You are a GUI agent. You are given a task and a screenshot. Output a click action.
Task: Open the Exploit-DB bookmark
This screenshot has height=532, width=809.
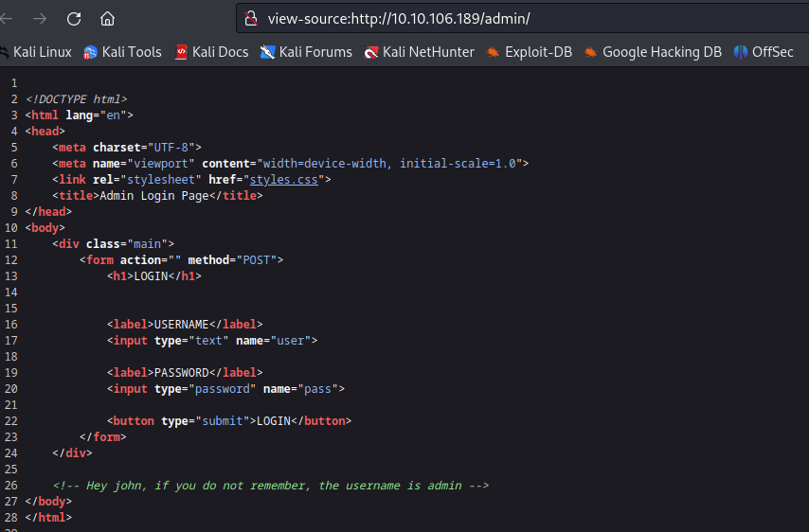pos(530,52)
